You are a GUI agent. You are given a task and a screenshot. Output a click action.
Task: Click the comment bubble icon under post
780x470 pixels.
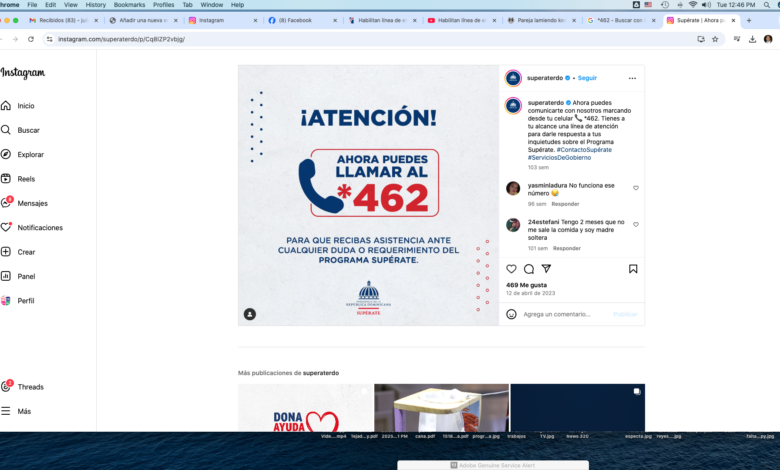click(x=529, y=269)
